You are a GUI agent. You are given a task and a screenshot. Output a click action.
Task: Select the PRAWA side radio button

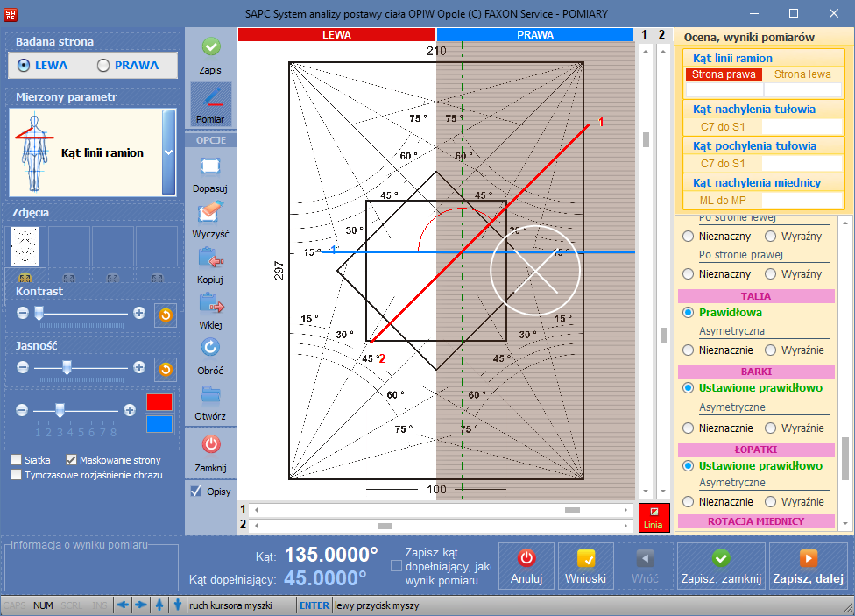click(104, 66)
